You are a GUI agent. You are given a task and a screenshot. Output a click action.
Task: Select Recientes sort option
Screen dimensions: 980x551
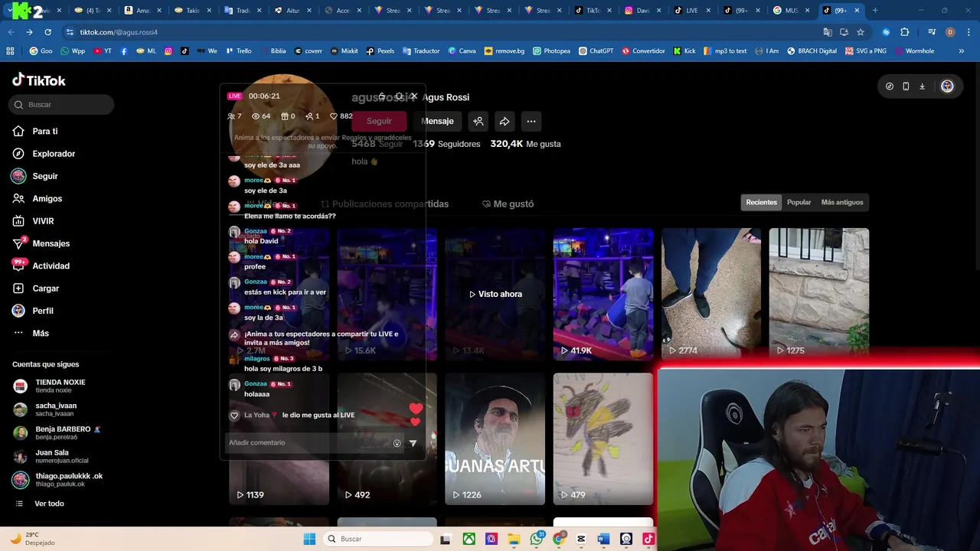click(761, 202)
